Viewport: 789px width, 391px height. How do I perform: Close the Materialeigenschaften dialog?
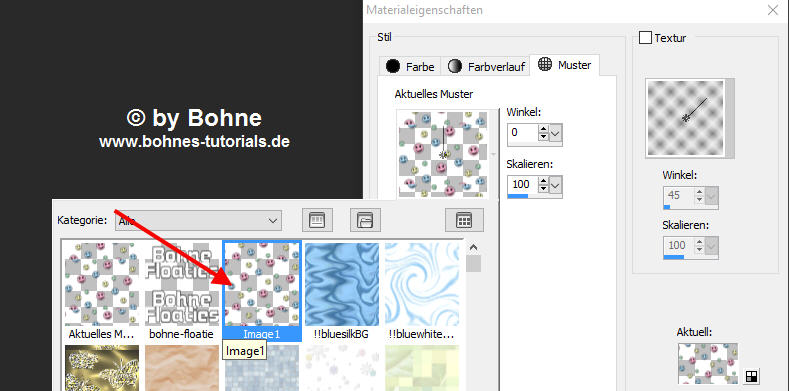click(x=773, y=10)
